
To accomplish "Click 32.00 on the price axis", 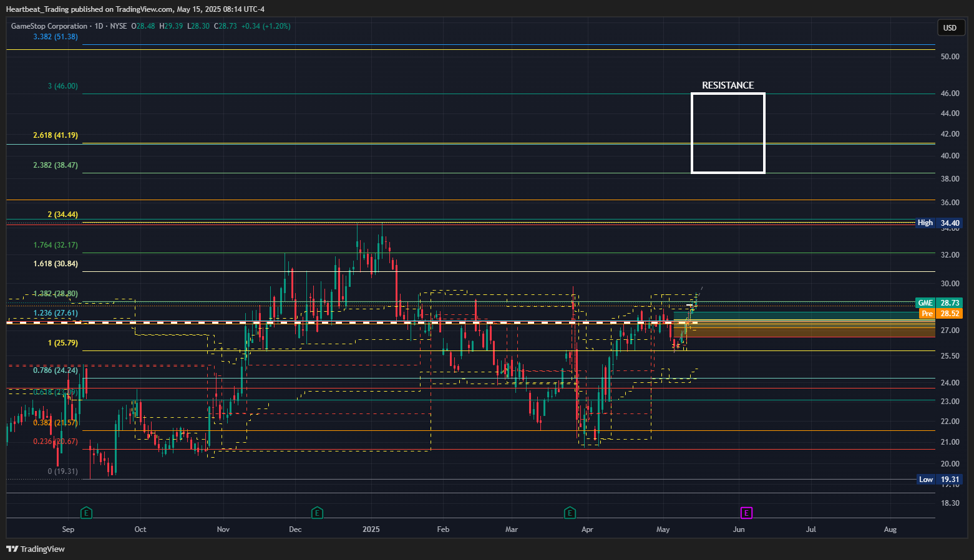I will 950,255.
